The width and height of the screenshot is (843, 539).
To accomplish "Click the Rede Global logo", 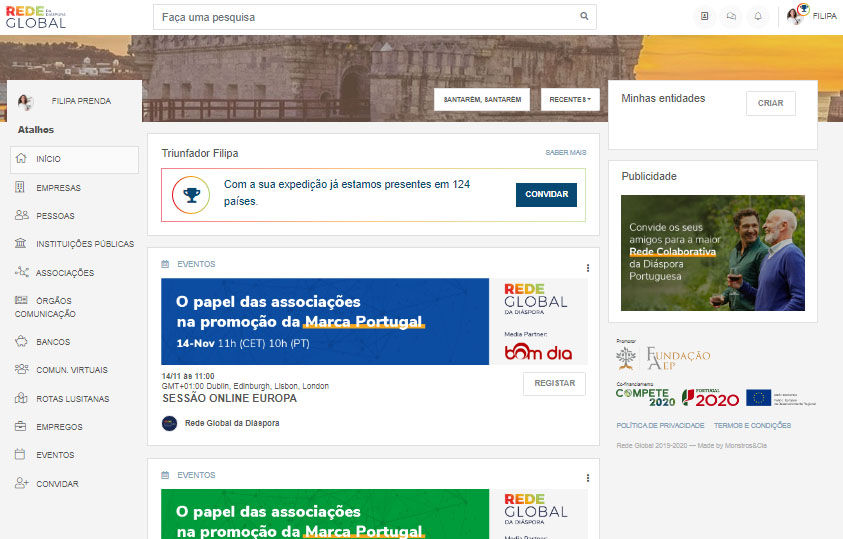I will 36,17.
